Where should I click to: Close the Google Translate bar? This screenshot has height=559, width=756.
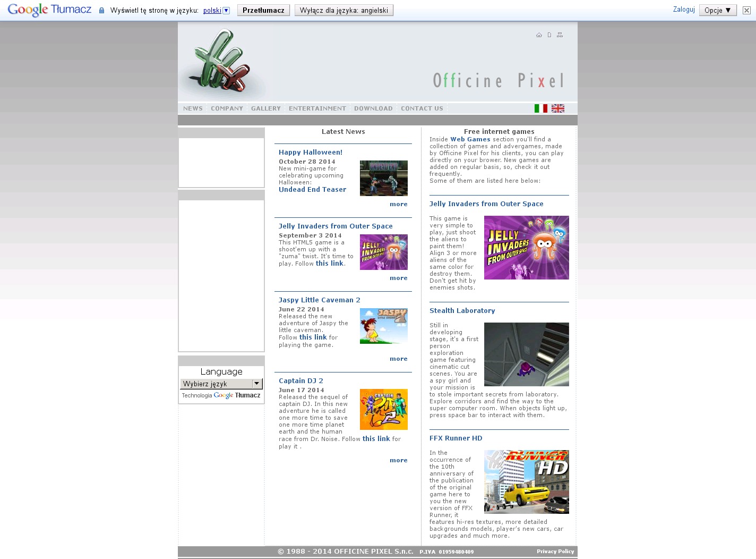click(746, 10)
